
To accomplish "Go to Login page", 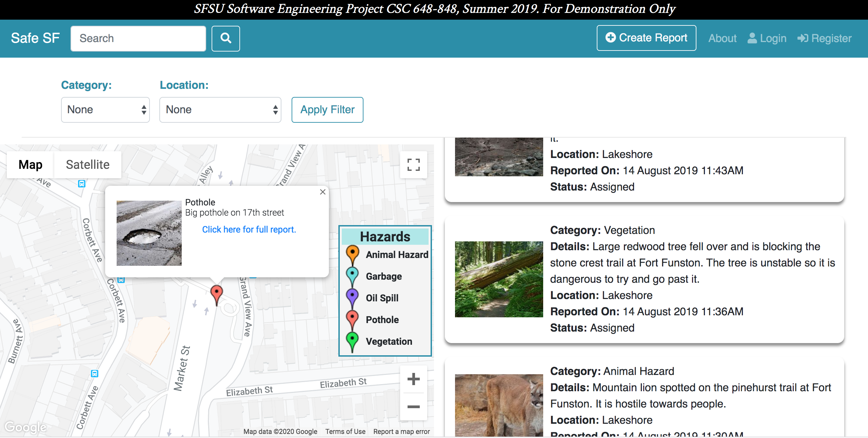I will pyautogui.click(x=767, y=38).
